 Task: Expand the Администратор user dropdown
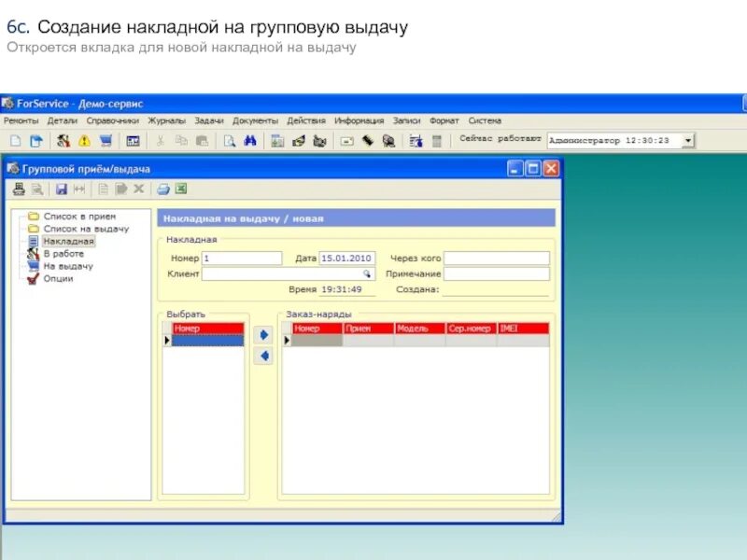point(688,141)
